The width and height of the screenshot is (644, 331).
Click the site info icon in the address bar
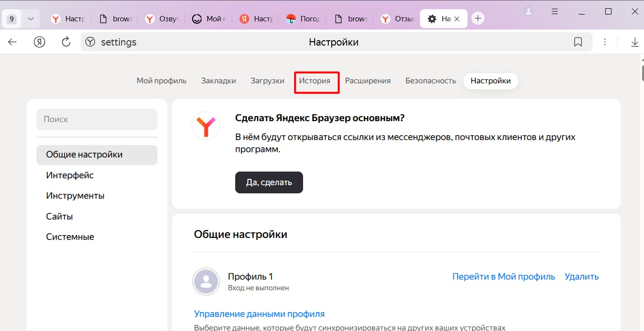pos(90,42)
